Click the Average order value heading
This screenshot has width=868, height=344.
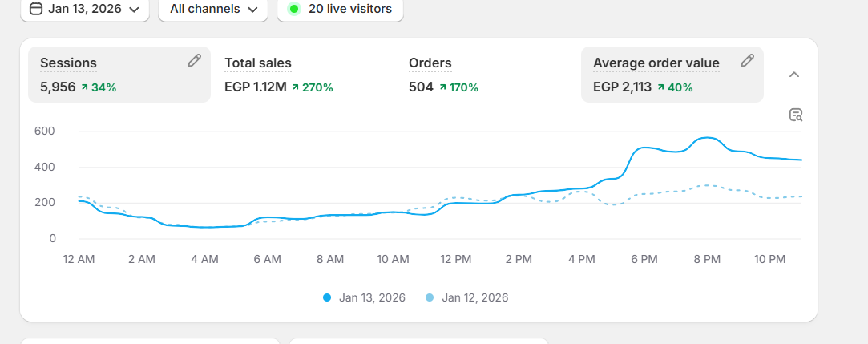pos(656,63)
